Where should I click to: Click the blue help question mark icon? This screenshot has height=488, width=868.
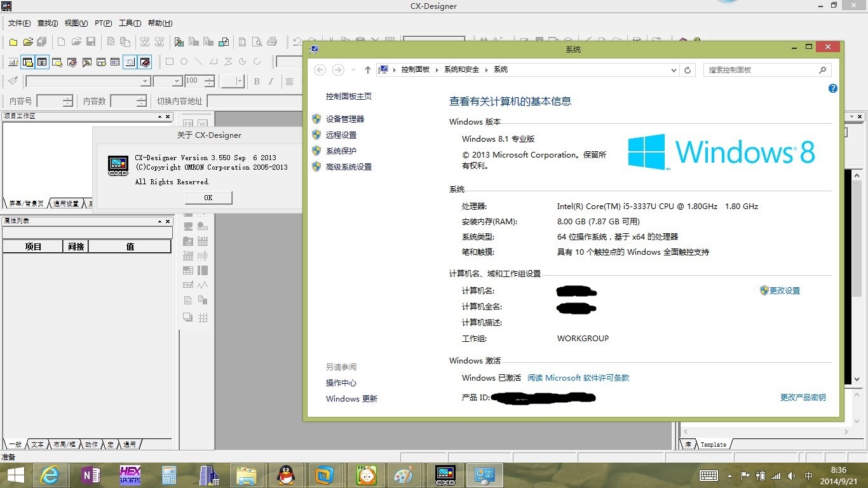(x=832, y=88)
